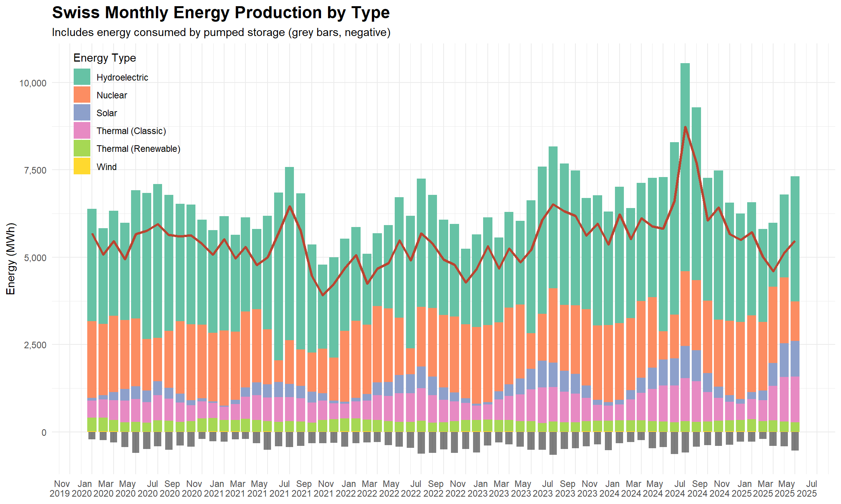Click the subtitle about pumped storage
Screen dimensions: 841x504
(221, 33)
